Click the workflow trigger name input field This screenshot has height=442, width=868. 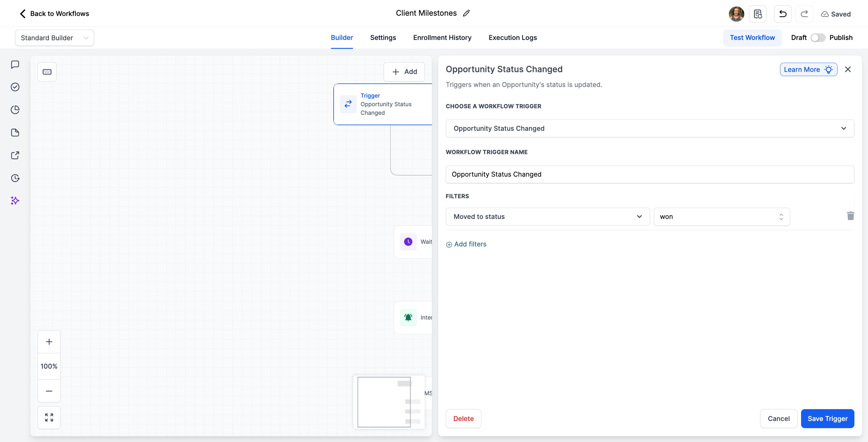(x=649, y=174)
